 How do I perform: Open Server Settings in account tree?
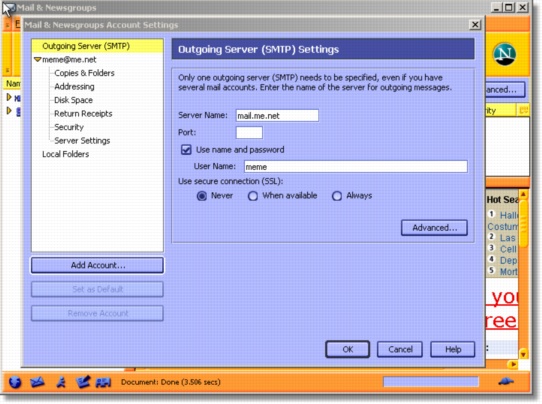tap(82, 140)
